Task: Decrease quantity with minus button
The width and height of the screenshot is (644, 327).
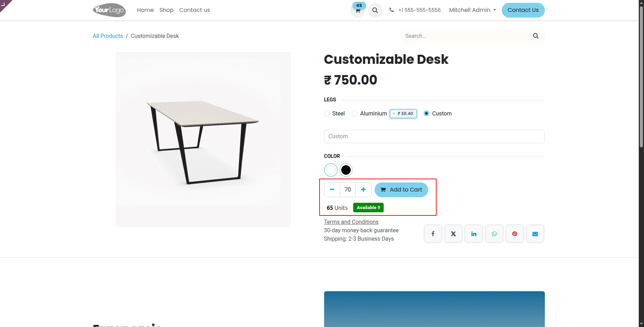Action: click(332, 190)
